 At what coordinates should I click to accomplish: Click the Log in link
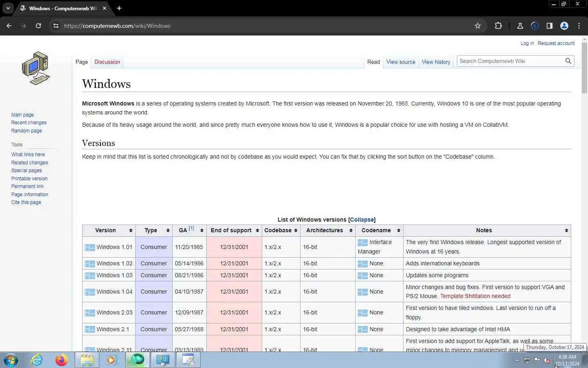pos(527,43)
